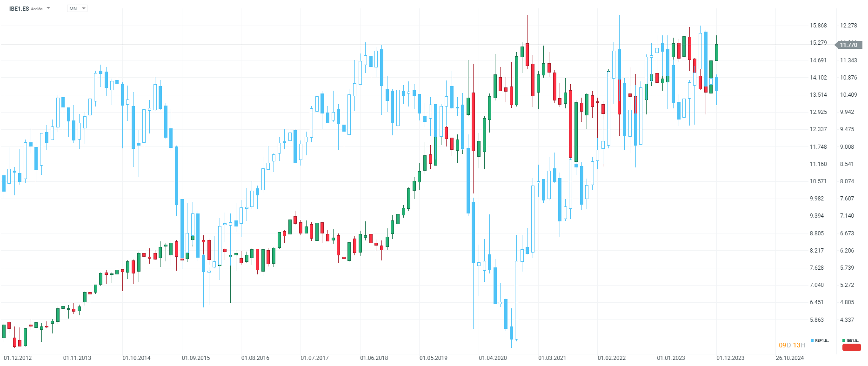Click the 01.01.2023 date label
Image resolution: width=868 pixels, height=366 pixels.
click(x=671, y=358)
